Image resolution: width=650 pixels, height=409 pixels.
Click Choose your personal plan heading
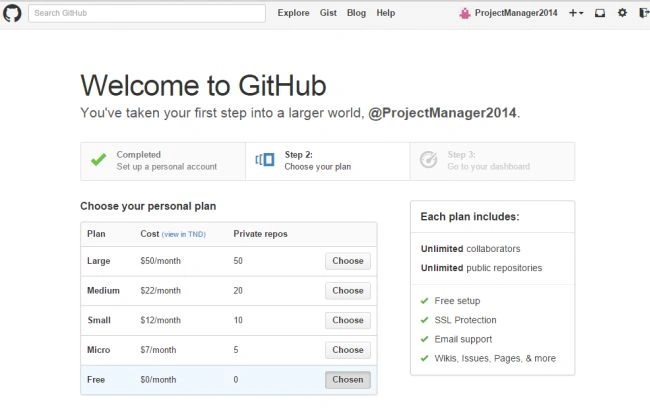pos(148,206)
